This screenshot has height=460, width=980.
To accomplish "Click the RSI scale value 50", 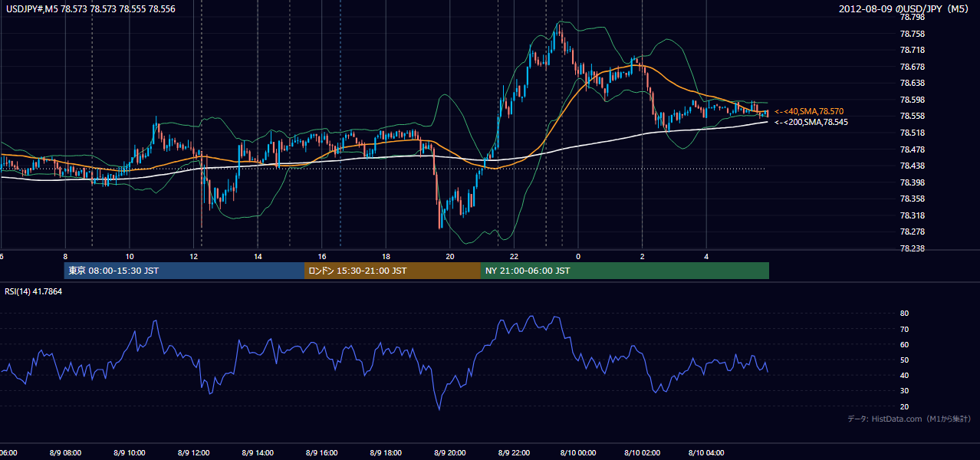I will point(904,360).
